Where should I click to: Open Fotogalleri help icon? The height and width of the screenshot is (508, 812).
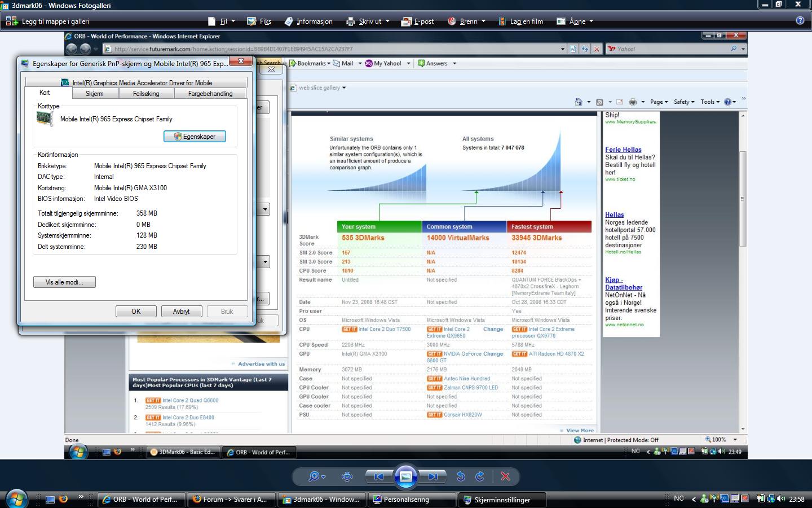coord(800,21)
